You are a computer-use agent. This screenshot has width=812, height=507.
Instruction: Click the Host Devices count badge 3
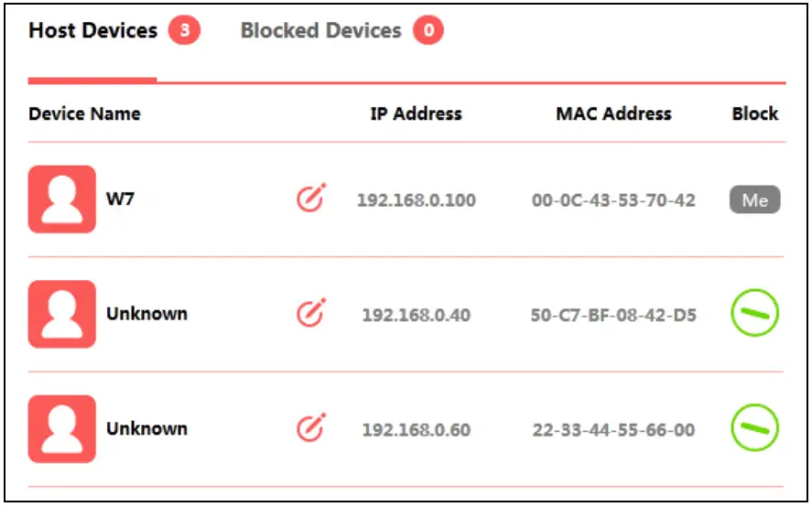point(184,31)
